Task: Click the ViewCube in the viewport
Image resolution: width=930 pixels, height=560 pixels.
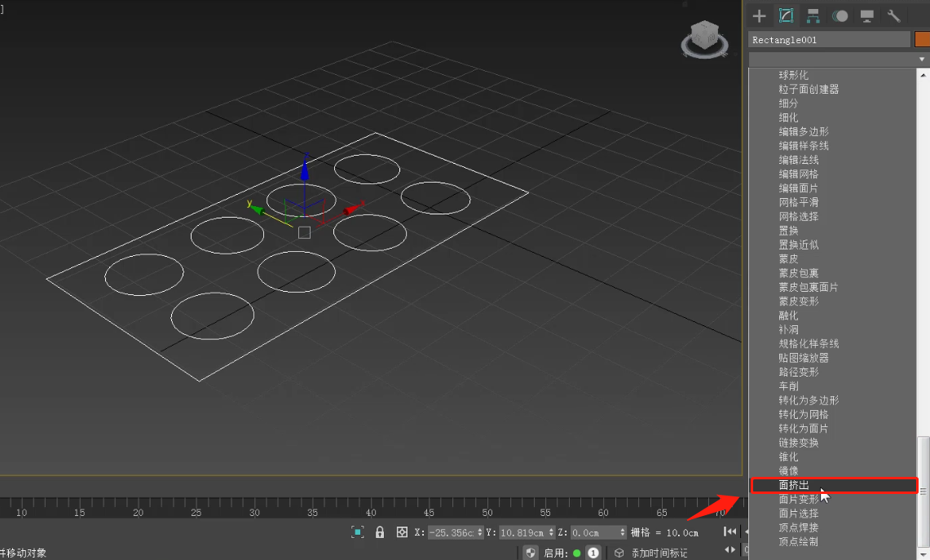Action: pyautogui.click(x=703, y=38)
